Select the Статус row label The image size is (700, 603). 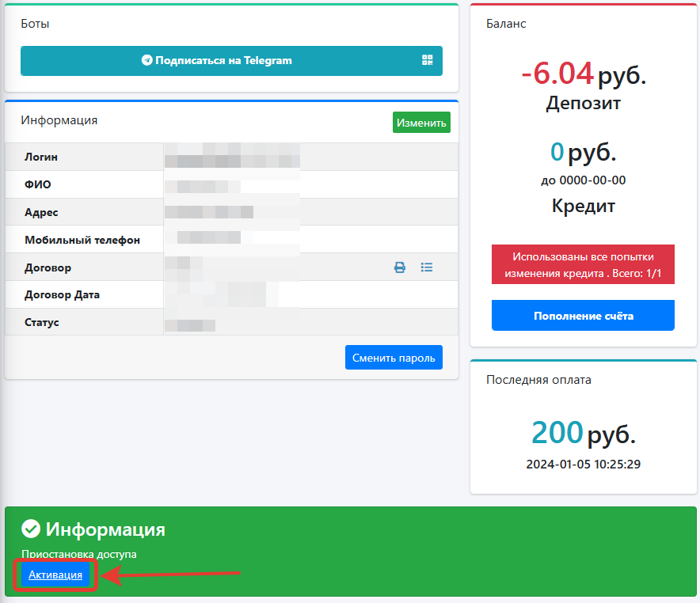pos(41,322)
